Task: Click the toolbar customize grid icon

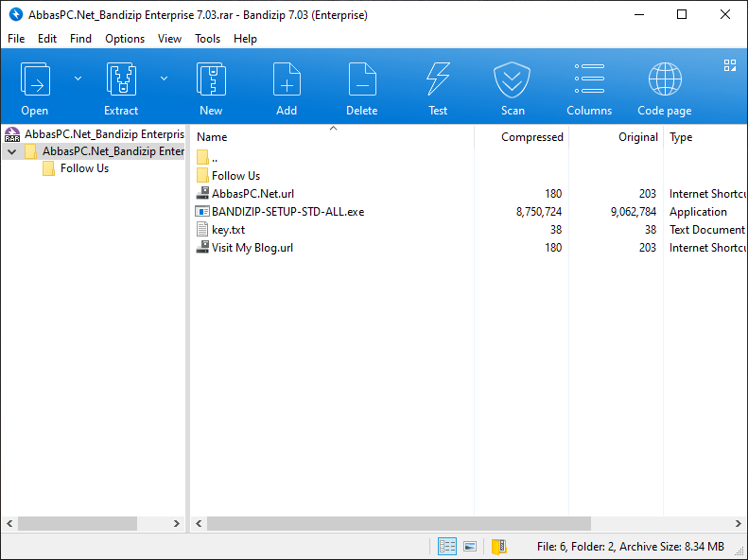Action: click(730, 65)
